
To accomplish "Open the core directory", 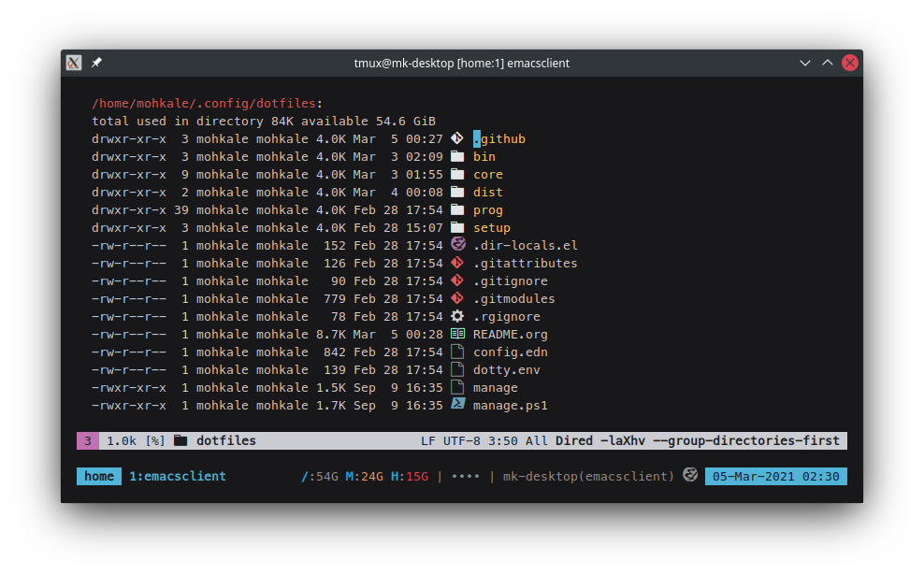I will point(487,174).
